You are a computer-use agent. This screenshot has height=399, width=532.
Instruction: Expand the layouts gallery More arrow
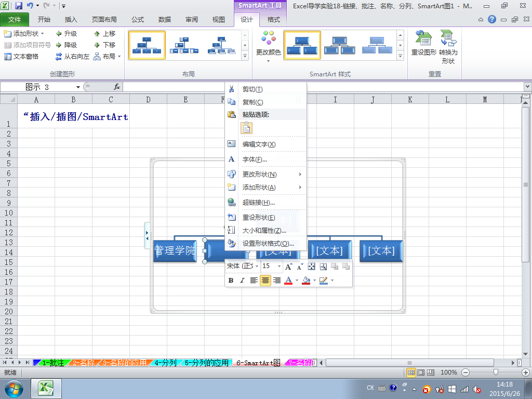[245, 56]
